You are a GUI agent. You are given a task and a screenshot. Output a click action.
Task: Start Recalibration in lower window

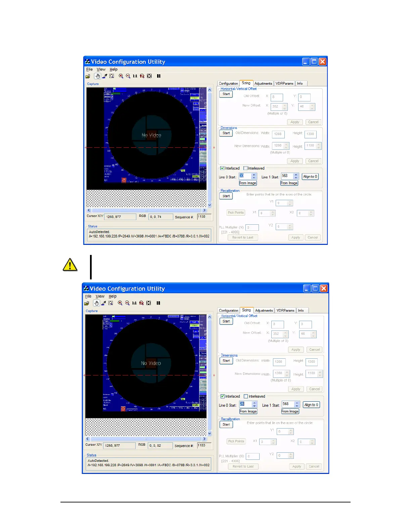pyautogui.click(x=226, y=425)
